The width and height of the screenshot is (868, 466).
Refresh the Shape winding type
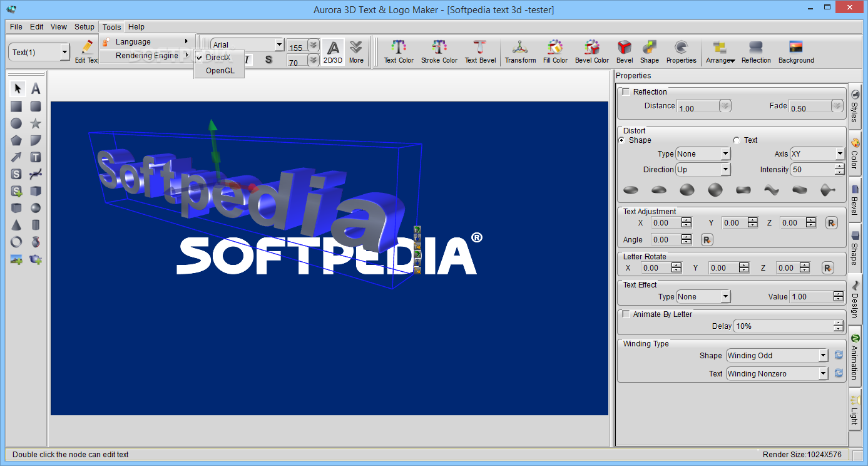click(839, 356)
